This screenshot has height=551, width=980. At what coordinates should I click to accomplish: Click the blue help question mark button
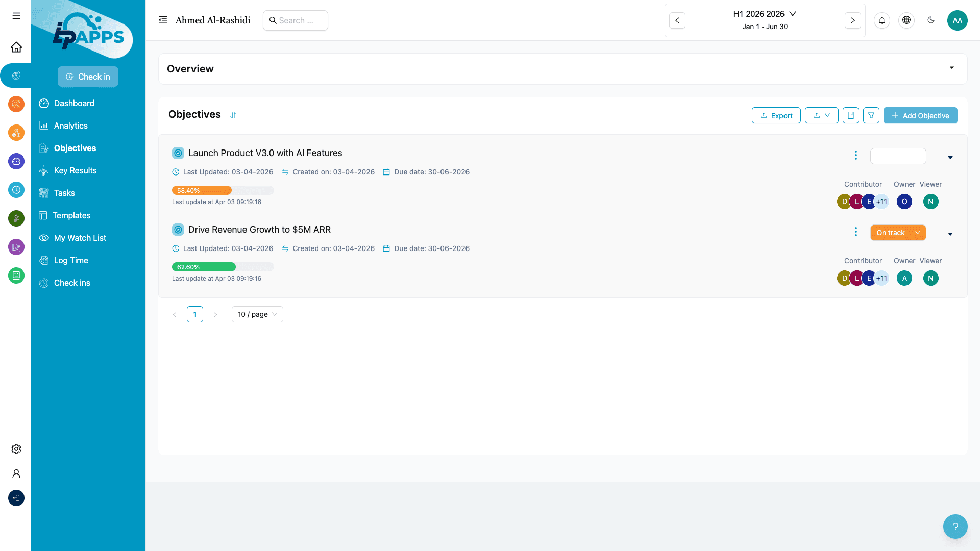955,526
